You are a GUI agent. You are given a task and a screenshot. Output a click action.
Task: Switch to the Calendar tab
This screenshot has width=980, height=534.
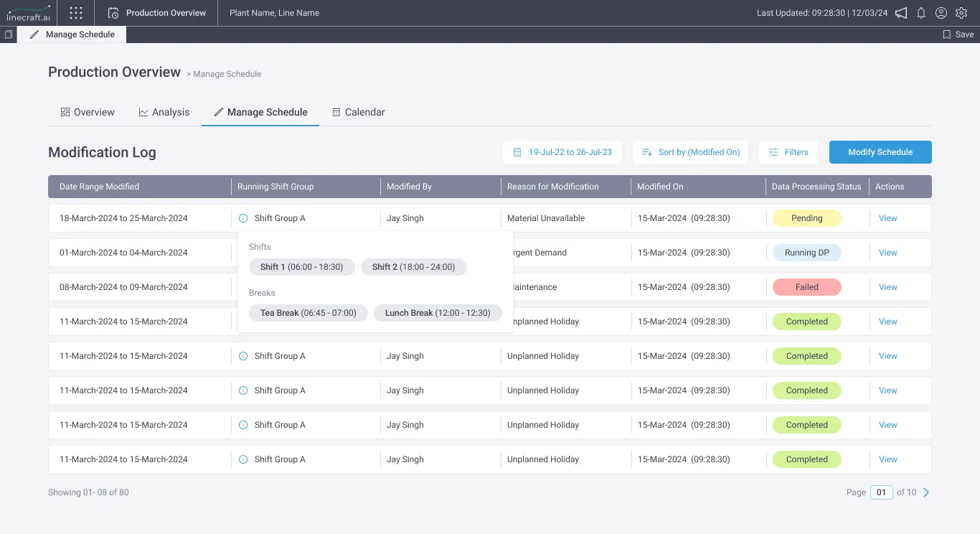(359, 112)
